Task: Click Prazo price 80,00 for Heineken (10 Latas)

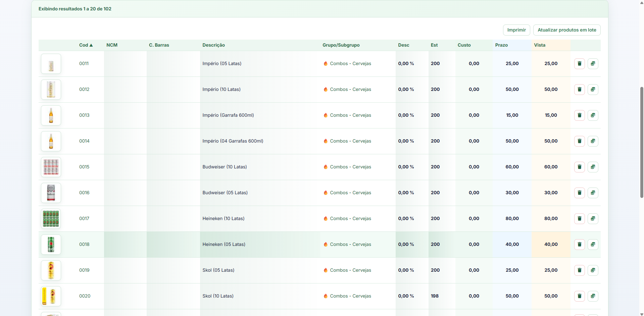Action: (512, 218)
